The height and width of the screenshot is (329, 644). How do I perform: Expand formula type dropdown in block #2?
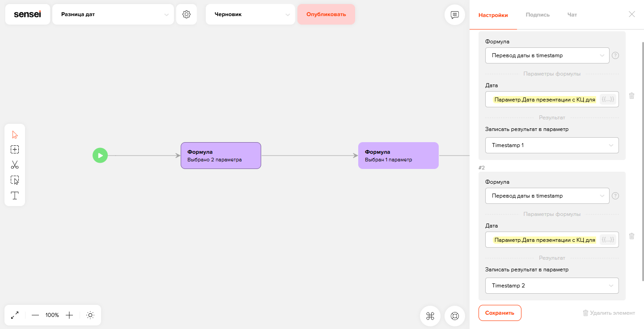(547, 196)
